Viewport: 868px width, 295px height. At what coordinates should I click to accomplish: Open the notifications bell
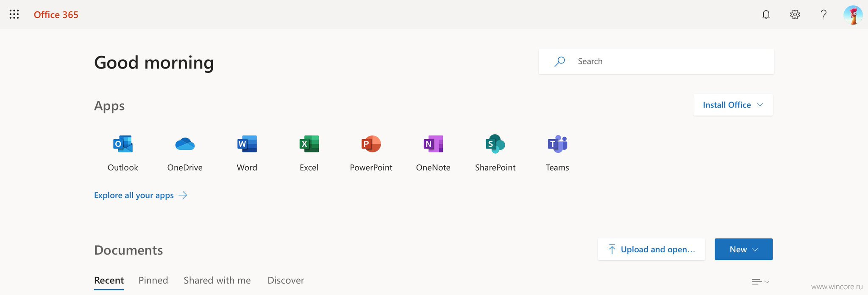pos(766,14)
